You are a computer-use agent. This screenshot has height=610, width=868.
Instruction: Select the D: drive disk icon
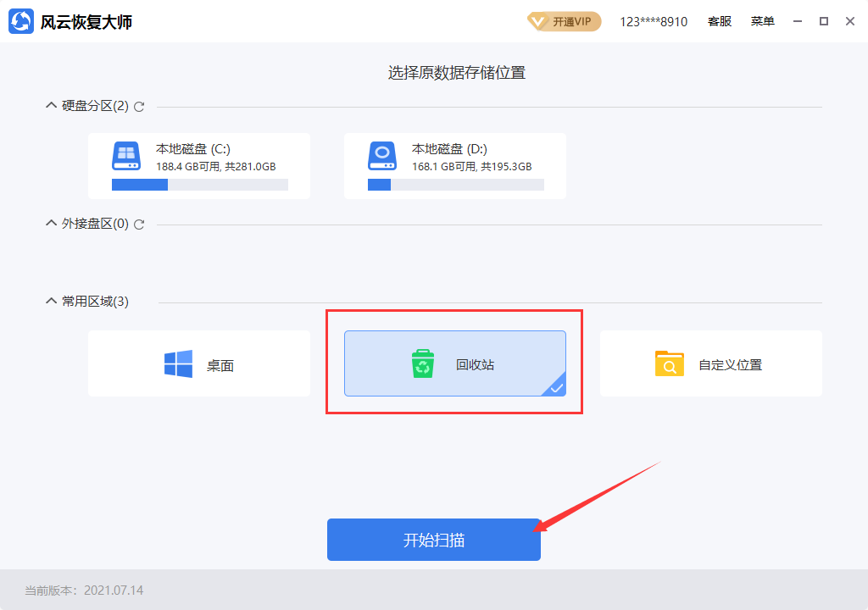[x=382, y=156]
